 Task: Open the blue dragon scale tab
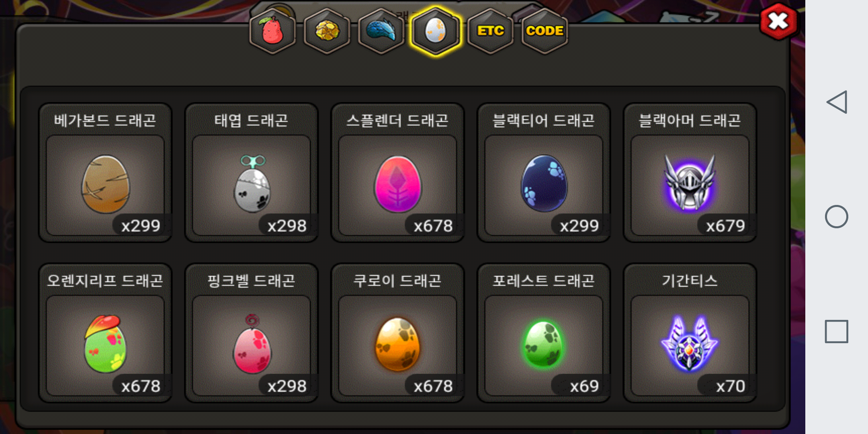(x=381, y=31)
